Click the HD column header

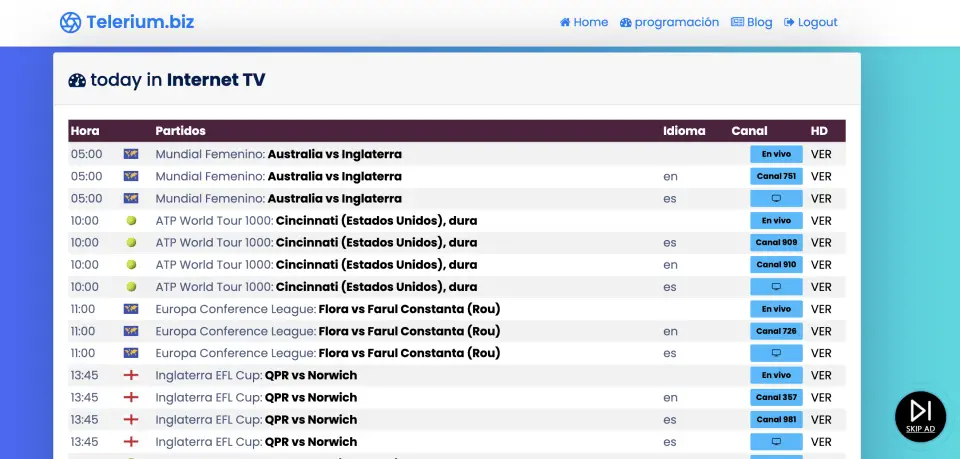[819, 131]
